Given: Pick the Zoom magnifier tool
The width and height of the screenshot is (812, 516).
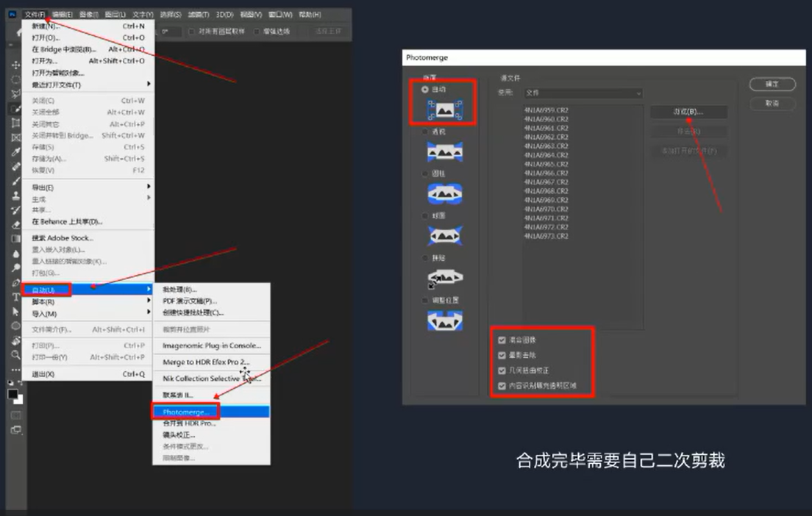Looking at the screenshot, I should tap(15, 354).
